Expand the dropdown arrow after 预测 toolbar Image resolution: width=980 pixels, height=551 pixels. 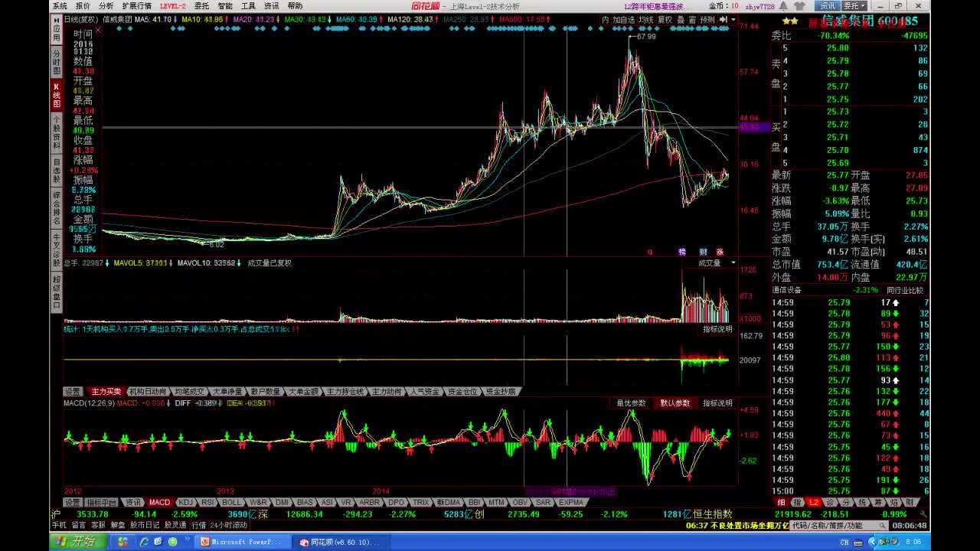coord(733,20)
